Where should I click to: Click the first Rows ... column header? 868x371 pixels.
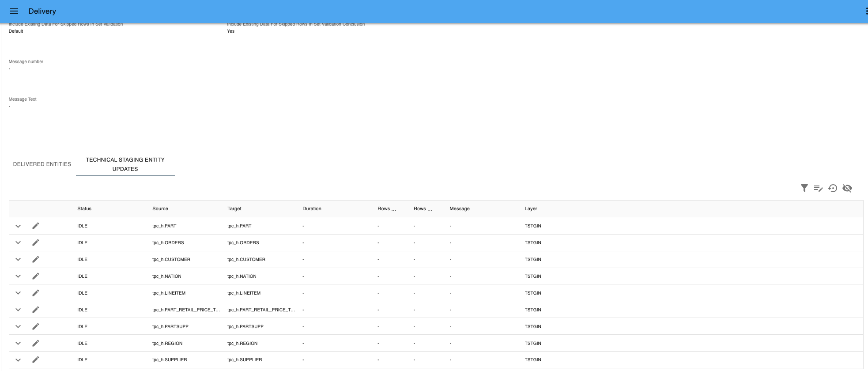point(387,208)
